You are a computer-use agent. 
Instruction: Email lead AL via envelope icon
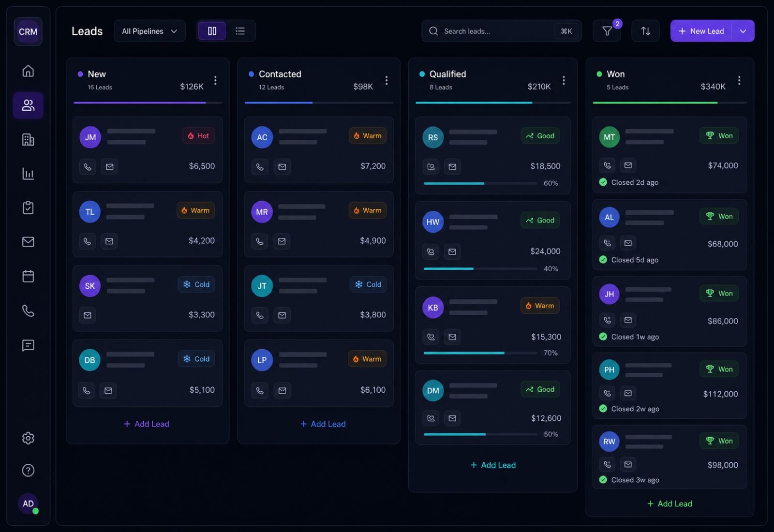[628, 243]
